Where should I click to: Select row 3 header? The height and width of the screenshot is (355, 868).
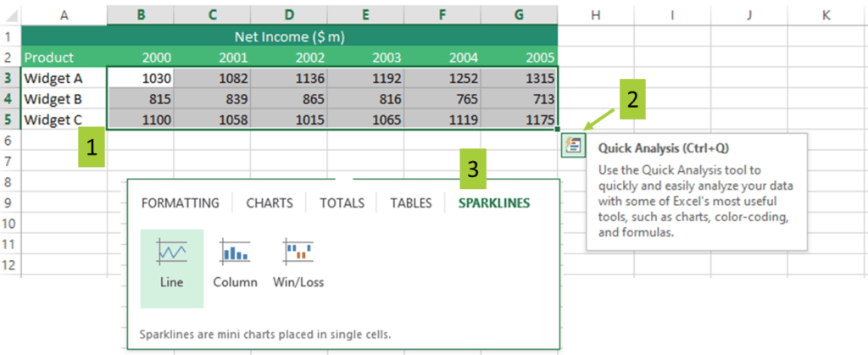point(10,78)
